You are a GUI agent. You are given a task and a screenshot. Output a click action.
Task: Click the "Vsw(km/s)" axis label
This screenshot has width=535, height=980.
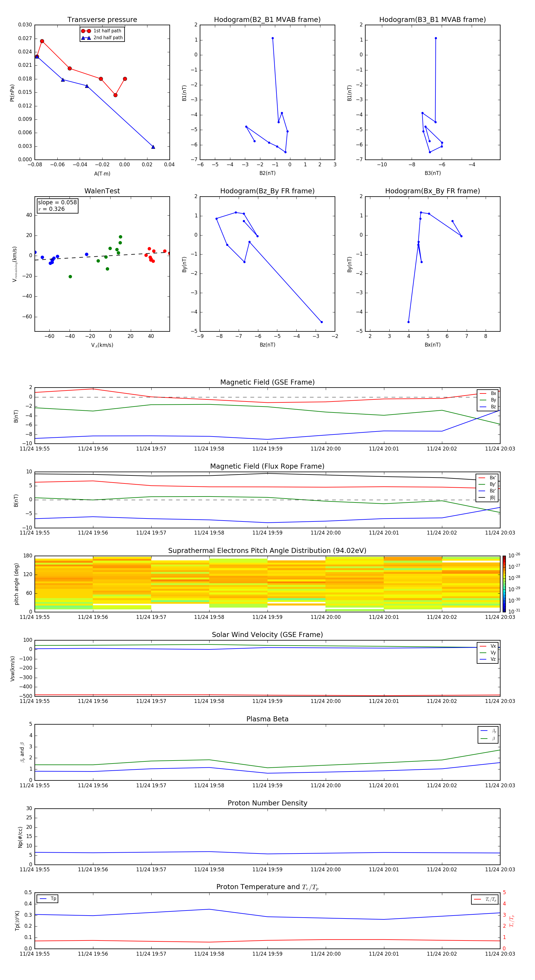tap(12, 668)
